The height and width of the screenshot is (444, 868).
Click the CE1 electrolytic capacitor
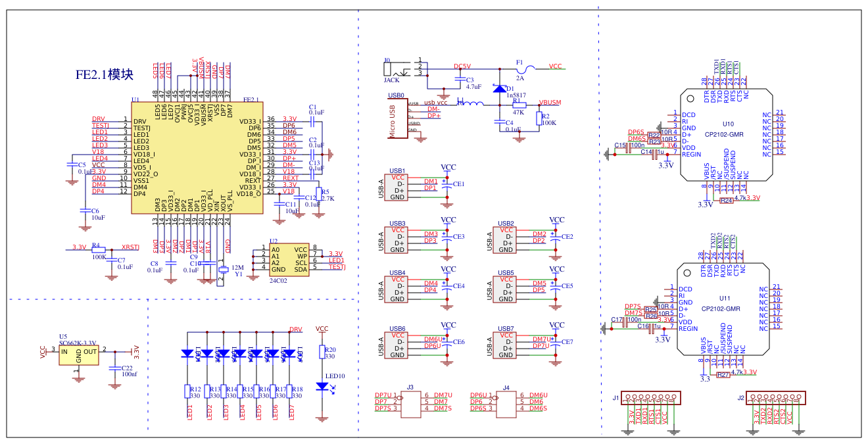click(448, 184)
